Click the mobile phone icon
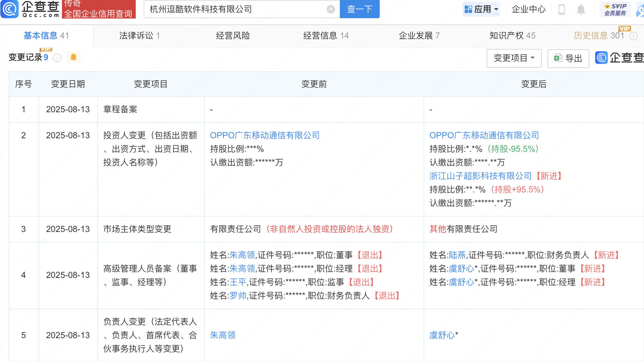 click(x=562, y=10)
